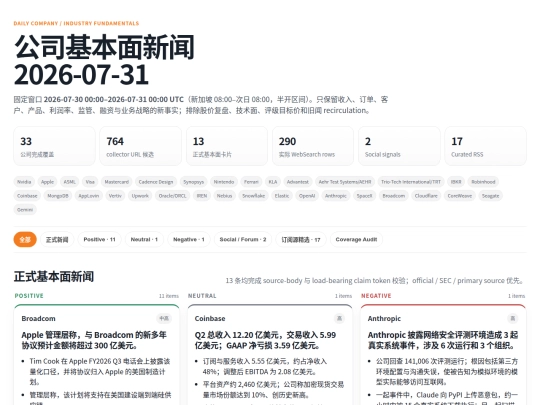
Task: Click the Nvidia company chip
Action: coord(24,182)
